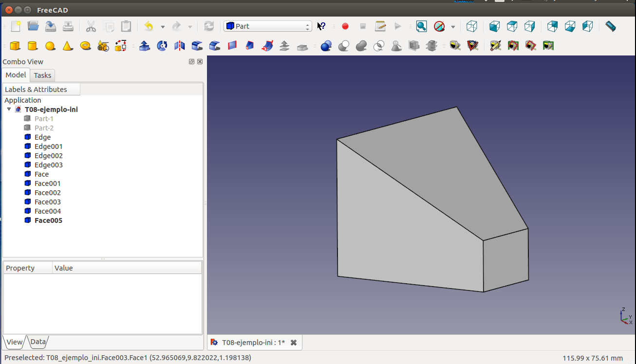
Task: Switch to the Tasks tab
Action: (x=42, y=75)
